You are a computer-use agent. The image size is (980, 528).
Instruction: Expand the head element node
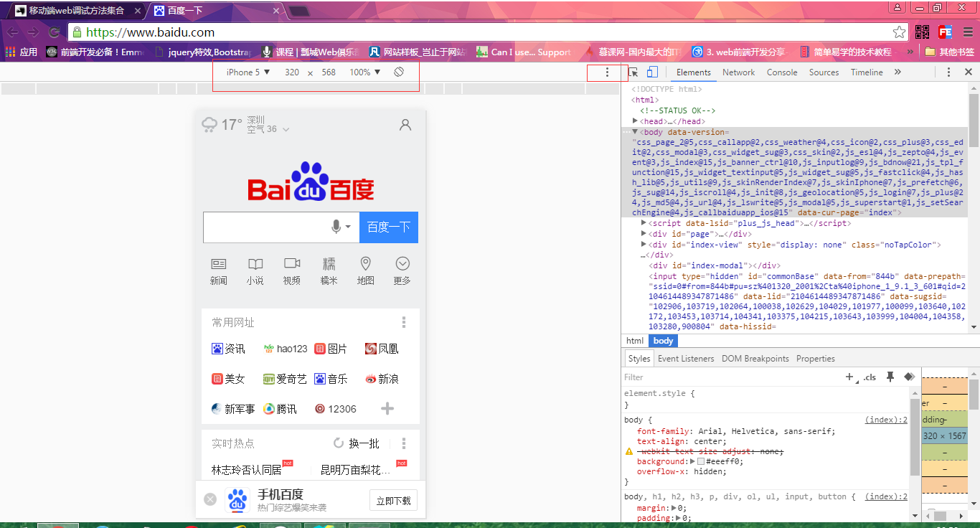coord(636,121)
